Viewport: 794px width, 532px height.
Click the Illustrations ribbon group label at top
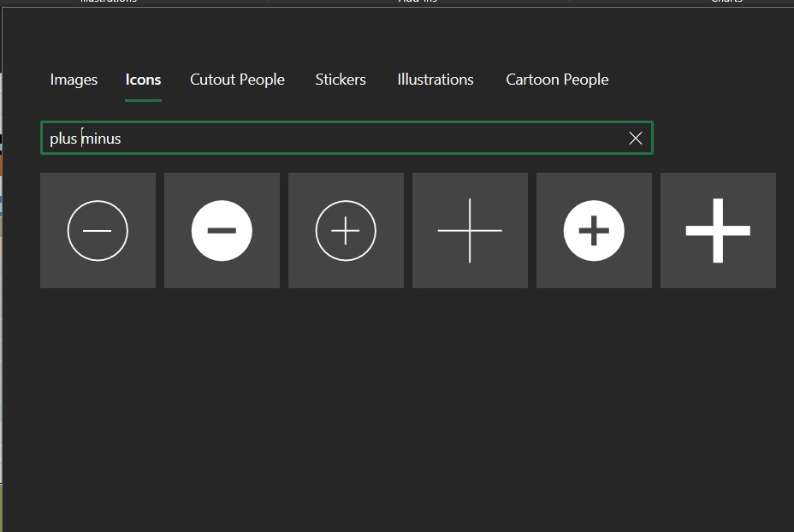pos(109,3)
